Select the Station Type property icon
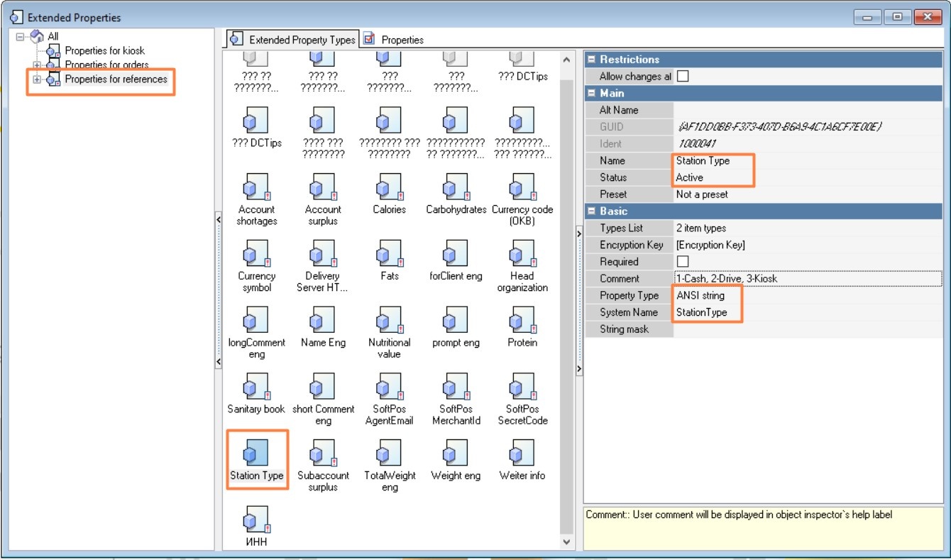Viewport: 951px width, 560px height. click(256, 454)
